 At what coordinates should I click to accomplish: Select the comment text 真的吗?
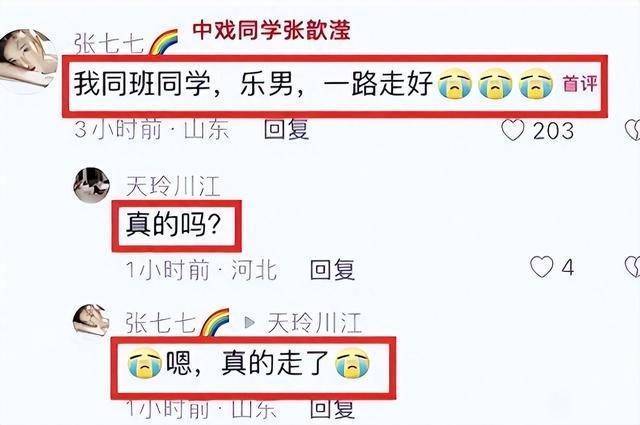[173, 224]
